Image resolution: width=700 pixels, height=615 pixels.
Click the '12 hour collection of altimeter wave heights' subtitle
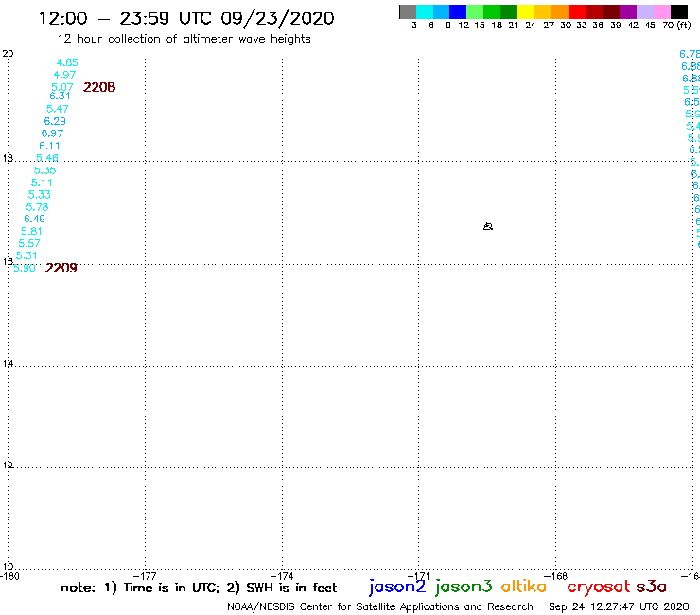click(x=184, y=39)
